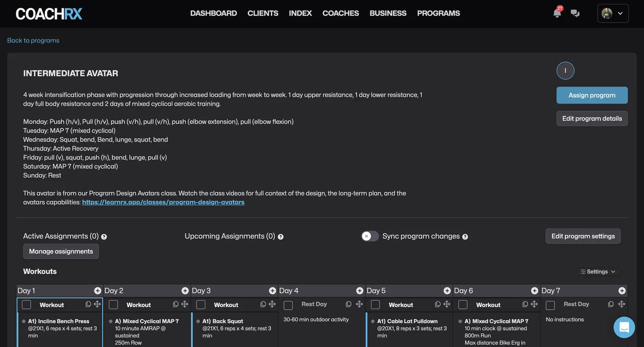Viewport: 644px width, 347px height.
Task: Open the notifications bell
Action: click(x=557, y=13)
